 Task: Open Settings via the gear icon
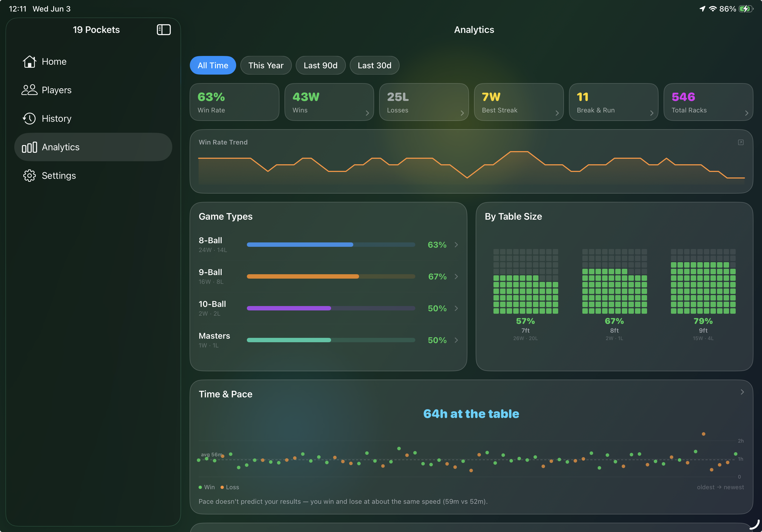point(29,176)
